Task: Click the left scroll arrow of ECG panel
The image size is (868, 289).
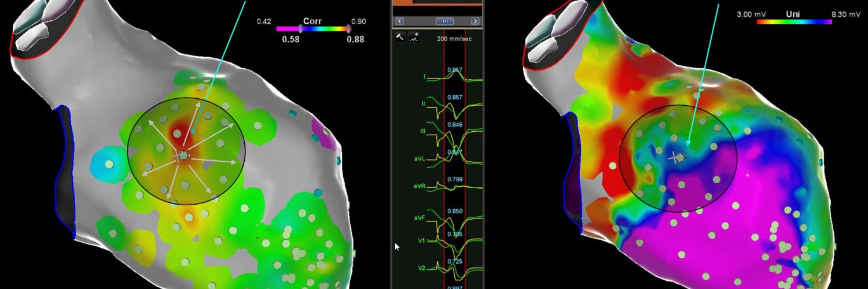Action: [x=400, y=21]
